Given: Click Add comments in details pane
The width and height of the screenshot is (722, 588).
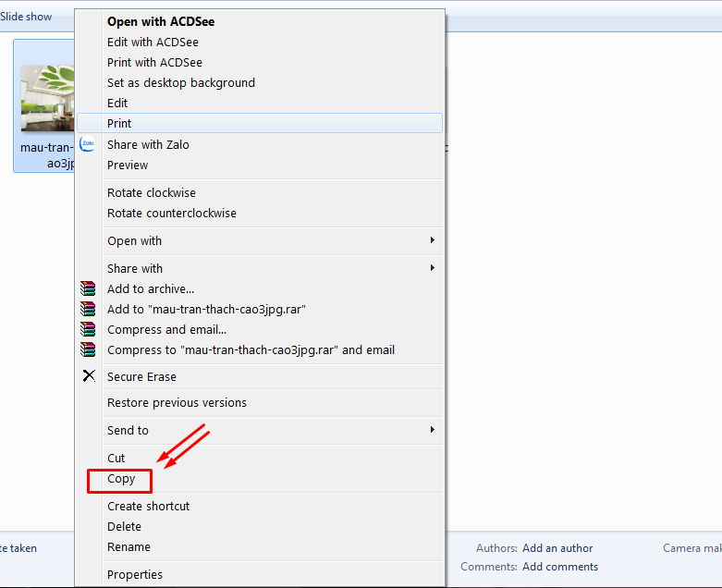Looking at the screenshot, I should (x=559, y=567).
